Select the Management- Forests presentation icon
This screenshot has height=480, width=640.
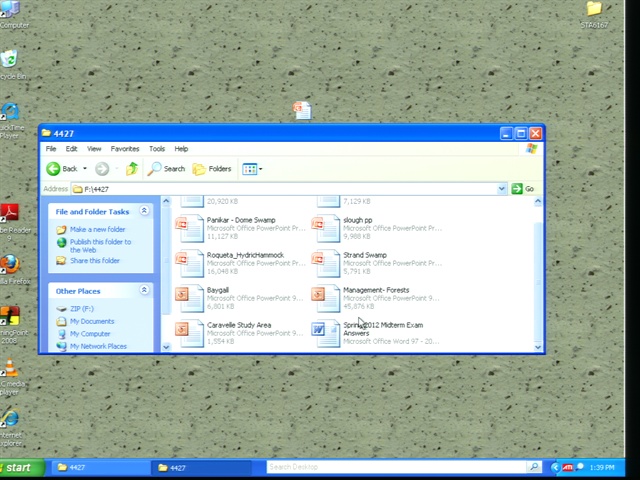pyautogui.click(x=326, y=298)
